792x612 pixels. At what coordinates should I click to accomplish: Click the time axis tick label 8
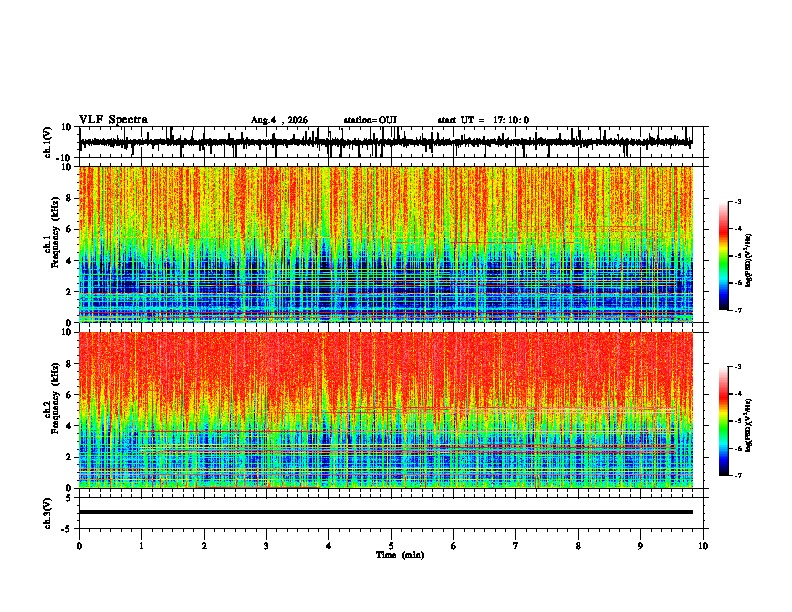coord(578,546)
